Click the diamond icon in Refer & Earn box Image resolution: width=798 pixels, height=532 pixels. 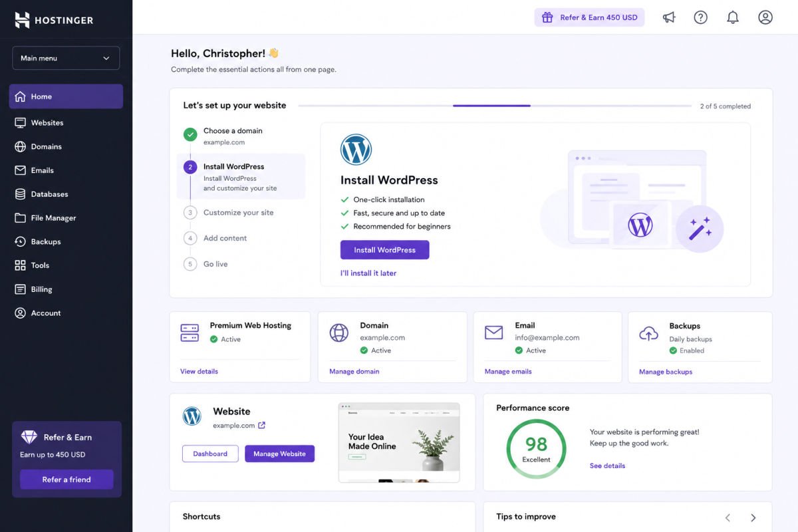29,437
